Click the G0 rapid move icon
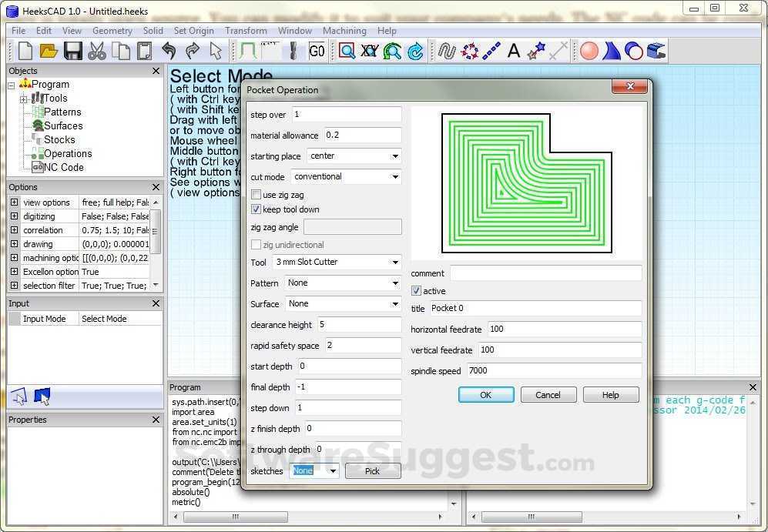Image resolution: width=768 pixels, height=532 pixels. click(x=317, y=51)
